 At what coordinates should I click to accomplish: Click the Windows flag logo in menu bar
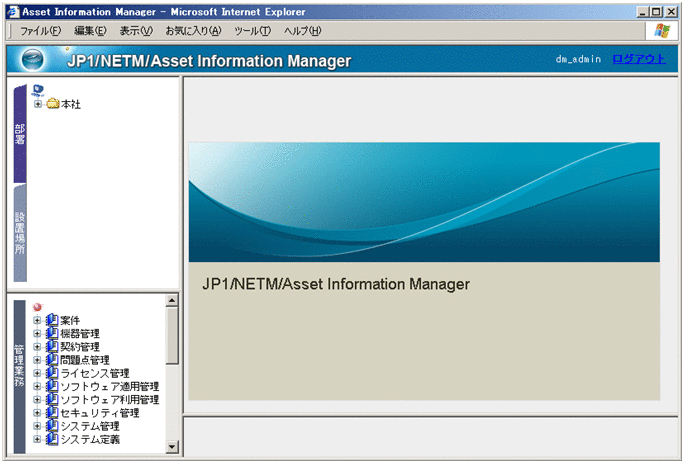click(662, 30)
